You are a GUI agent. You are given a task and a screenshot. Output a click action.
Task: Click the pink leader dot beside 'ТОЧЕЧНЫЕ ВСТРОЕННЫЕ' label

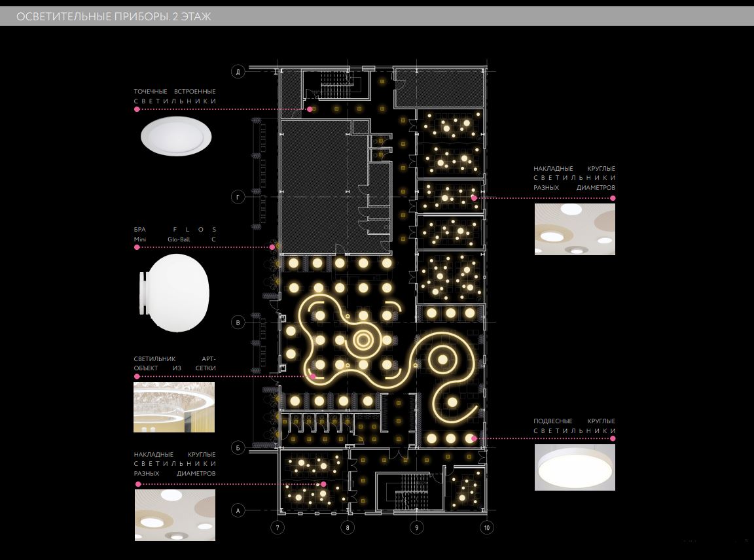click(137, 109)
